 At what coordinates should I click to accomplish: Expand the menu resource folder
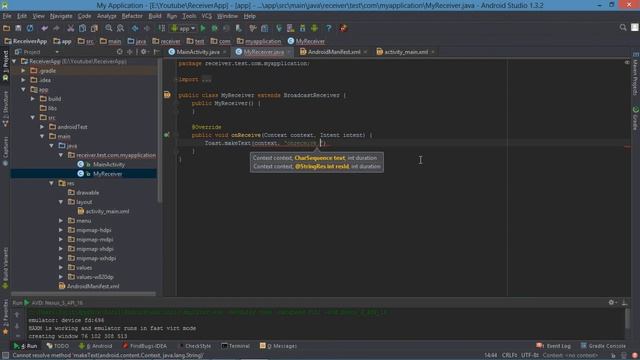pyautogui.click(x=61, y=221)
